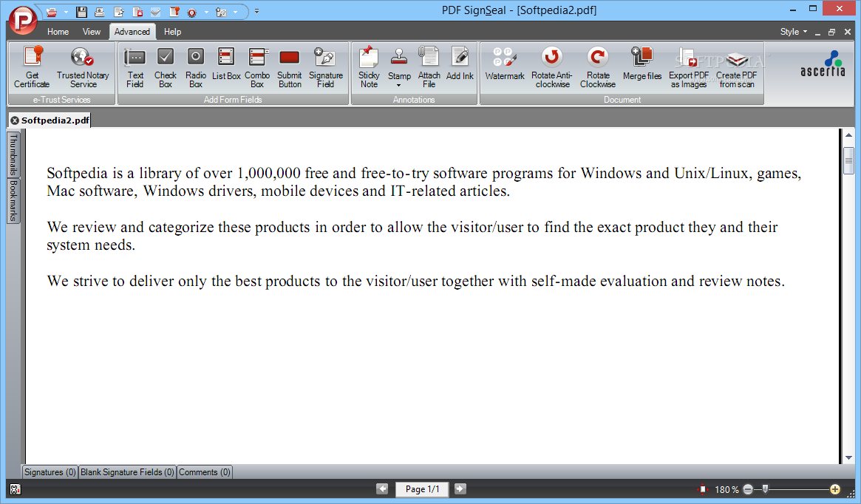Expand the red seal icon dropdown arrow
Image resolution: width=861 pixels, height=504 pixels.
point(206,12)
